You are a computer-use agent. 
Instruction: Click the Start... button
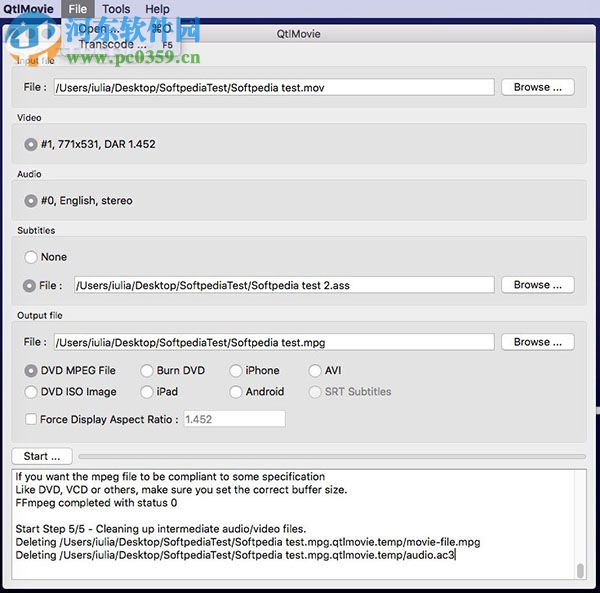tap(42, 456)
